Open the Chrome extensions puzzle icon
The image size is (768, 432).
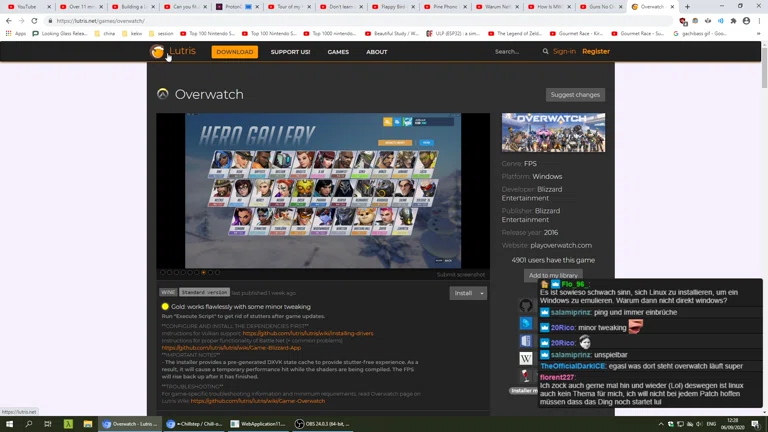tap(733, 21)
